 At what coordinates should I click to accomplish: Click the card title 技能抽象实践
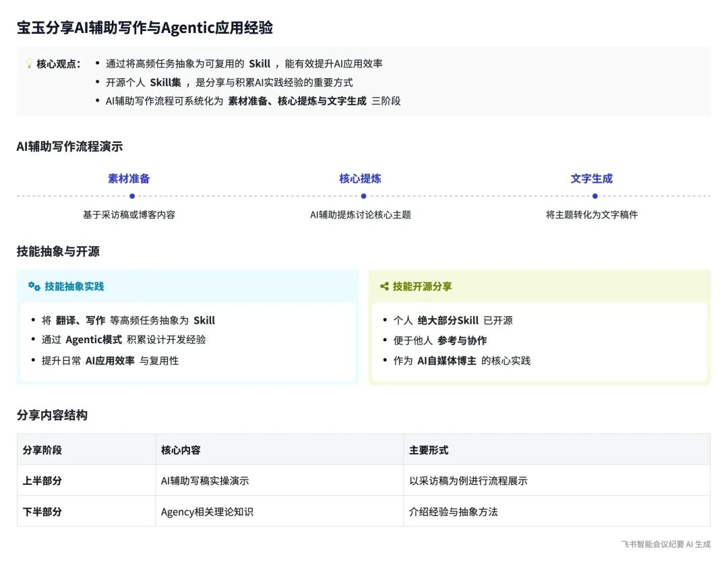click(74, 287)
